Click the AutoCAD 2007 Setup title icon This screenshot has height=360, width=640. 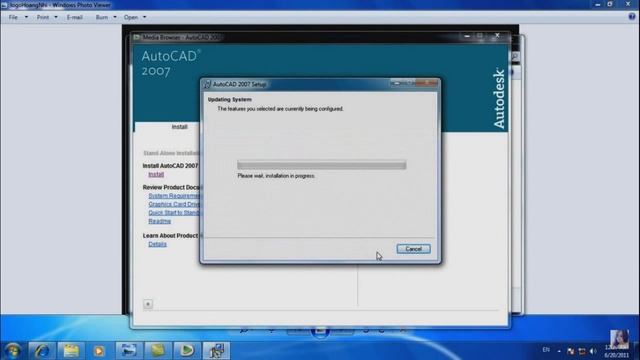207,84
